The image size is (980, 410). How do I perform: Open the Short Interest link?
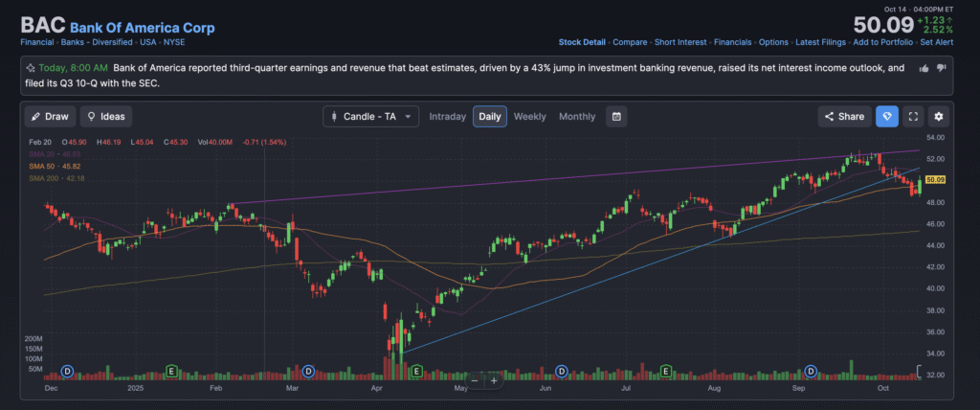pyautogui.click(x=679, y=42)
